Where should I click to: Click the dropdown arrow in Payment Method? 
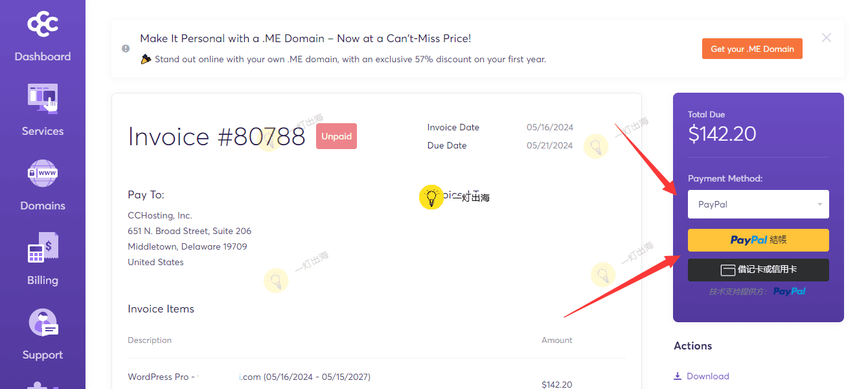(819, 204)
